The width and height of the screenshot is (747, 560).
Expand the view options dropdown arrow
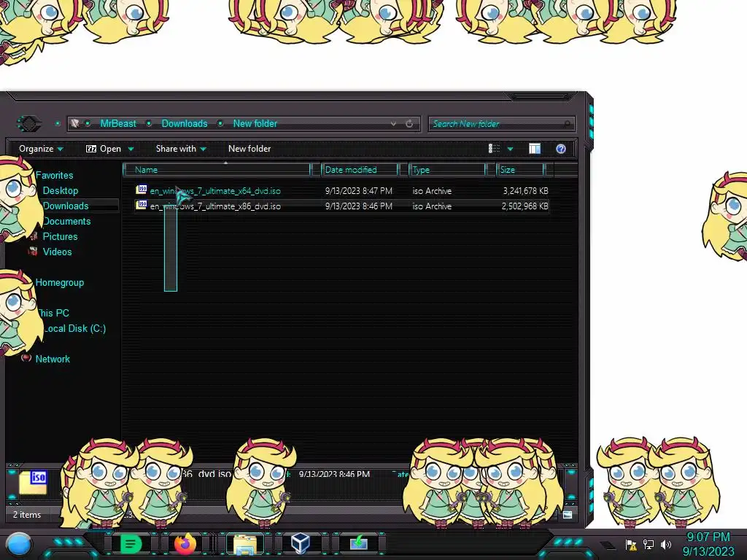[510, 149]
